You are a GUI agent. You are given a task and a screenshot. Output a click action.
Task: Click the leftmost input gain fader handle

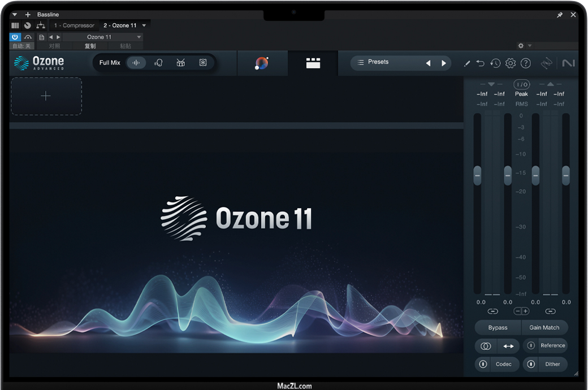point(477,175)
